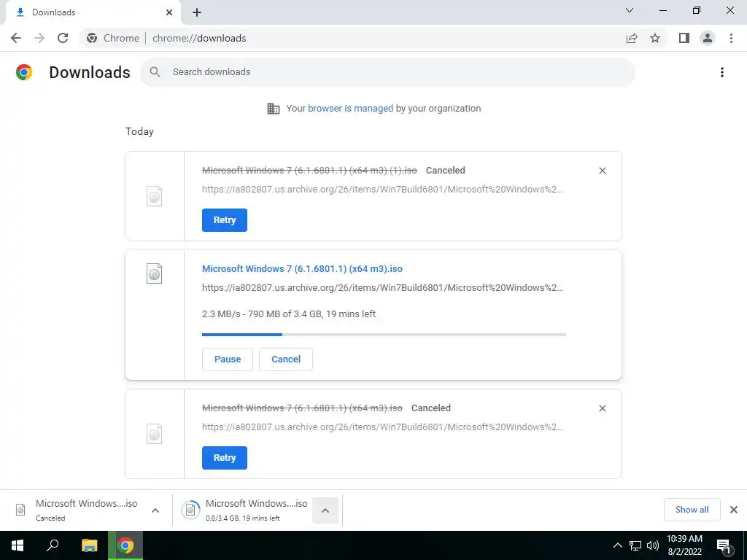This screenshot has width=747, height=560.
Task: Open a new browser tab
Action: (x=197, y=12)
